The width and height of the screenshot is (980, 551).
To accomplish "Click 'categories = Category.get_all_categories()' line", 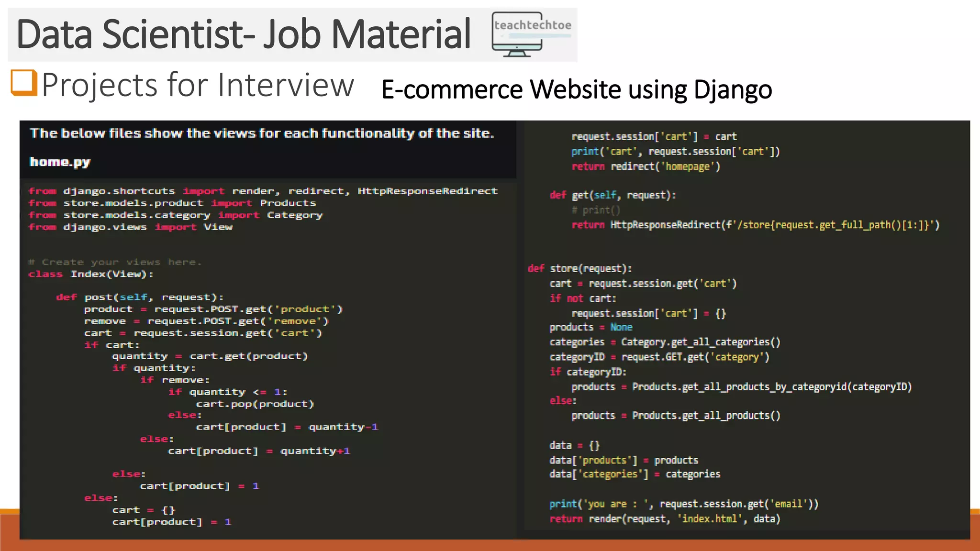I will point(665,342).
